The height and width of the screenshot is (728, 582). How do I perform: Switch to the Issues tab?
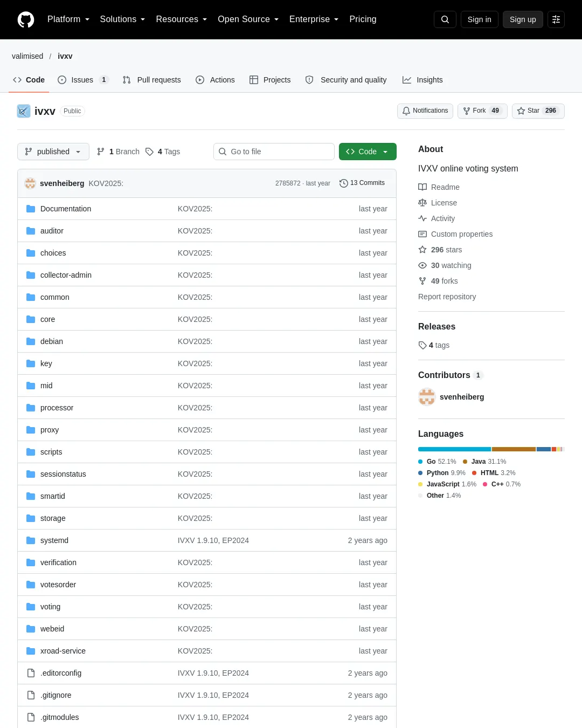point(84,80)
